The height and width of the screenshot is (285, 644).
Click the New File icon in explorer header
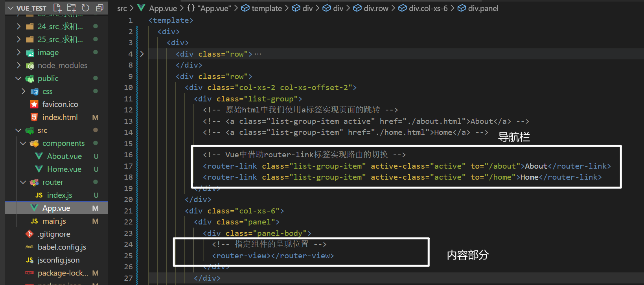57,8
